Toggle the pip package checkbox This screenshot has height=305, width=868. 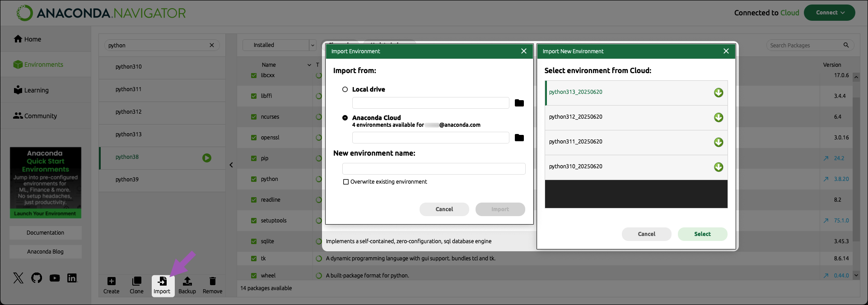[254, 158]
